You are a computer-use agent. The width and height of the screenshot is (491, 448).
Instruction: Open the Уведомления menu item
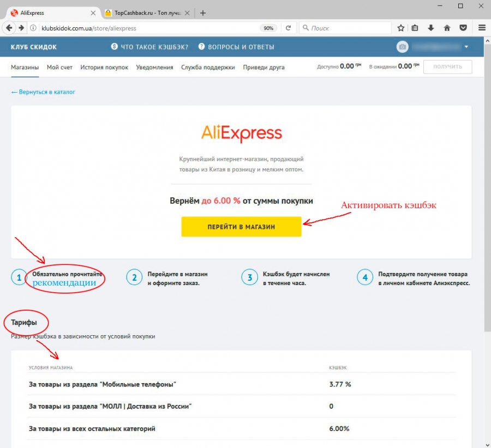(x=155, y=67)
